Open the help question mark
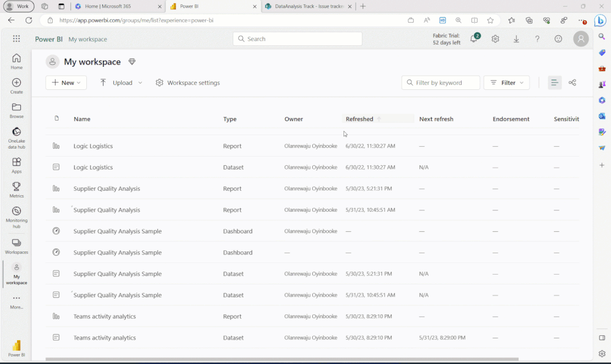This screenshot has height=364, width=611. tap(537, 39)
